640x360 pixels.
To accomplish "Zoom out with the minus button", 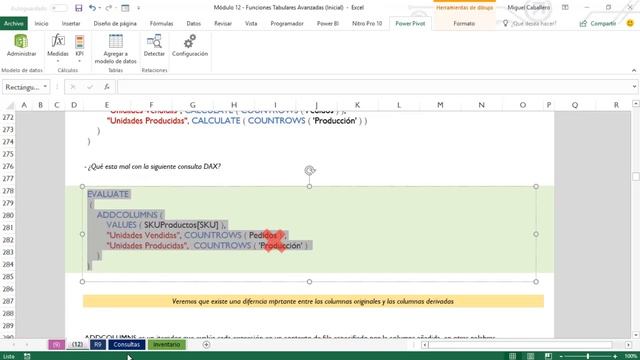I will click(x=561, y=356).
